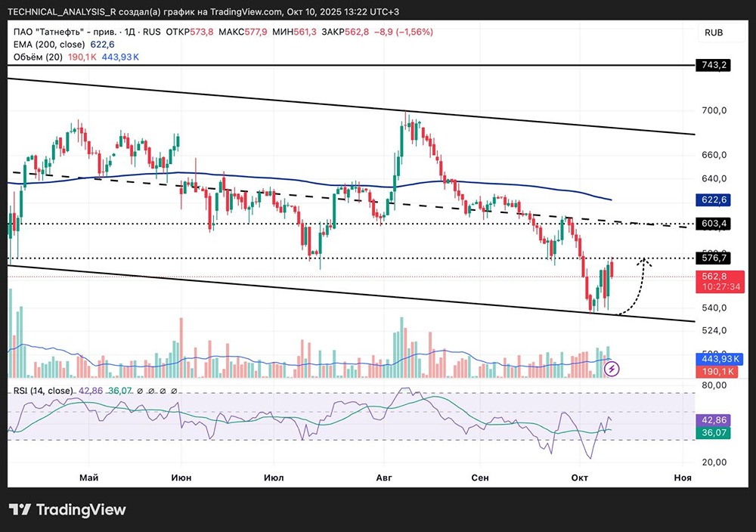Click the blue 622,6 EMA price tag
Viewport: 756px width, 532px height.
point(714,199)
